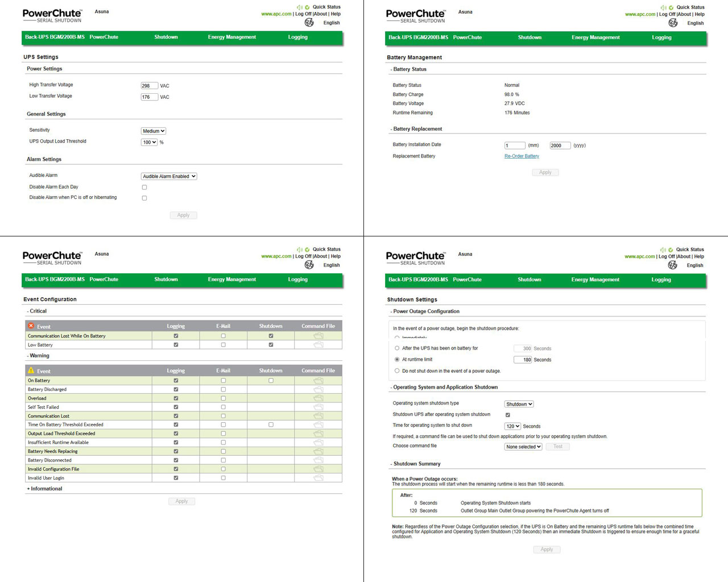This screenshot has height=582, width=728.
Task: Open UPS Output Load Threshold dropdown
Action: click(x=149, y=142)
